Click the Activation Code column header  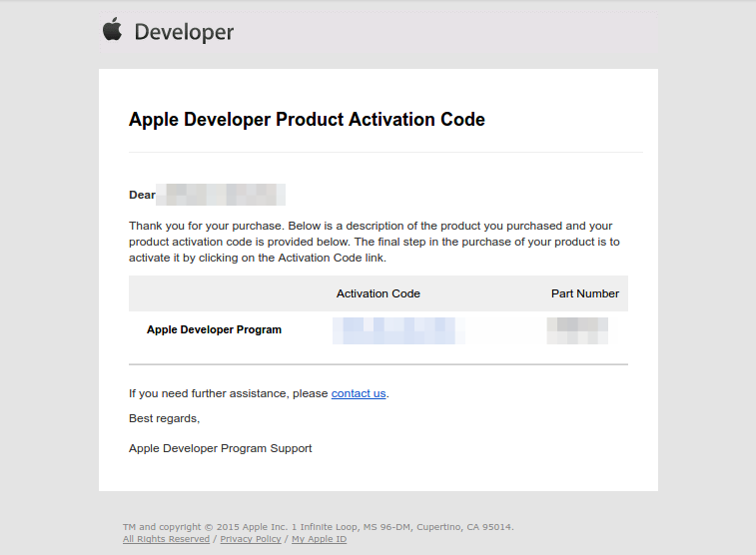378,293
